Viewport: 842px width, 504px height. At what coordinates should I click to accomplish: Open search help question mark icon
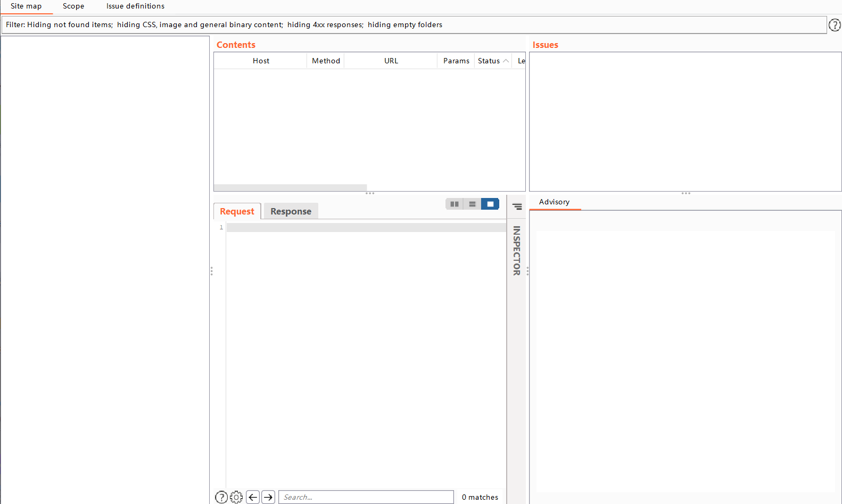(221, 497)
